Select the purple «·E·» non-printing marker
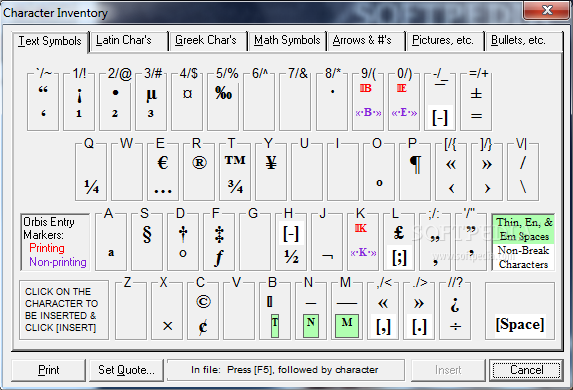This screenshot has width=573, height=390. pos(404,113)
